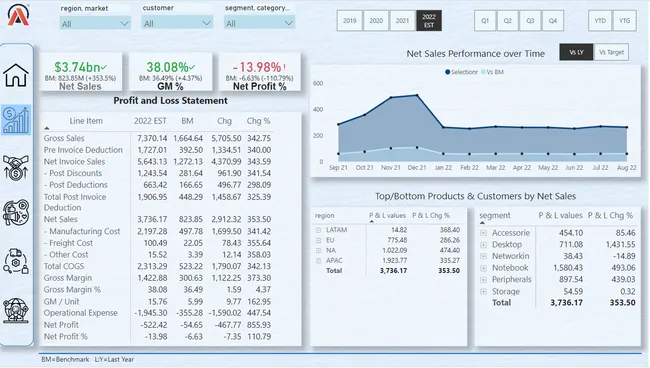Filter to quarter Q4

coord(553,20)
